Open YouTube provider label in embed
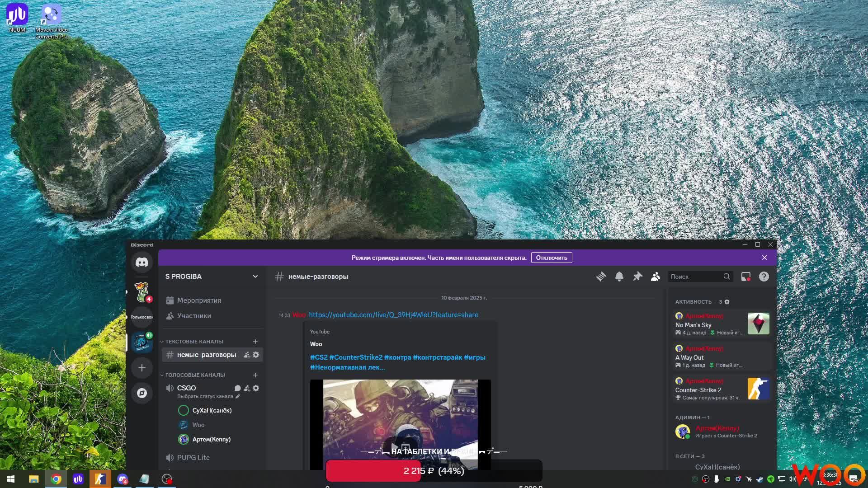Viewport: 868px width, 488px height. [320, 332]
